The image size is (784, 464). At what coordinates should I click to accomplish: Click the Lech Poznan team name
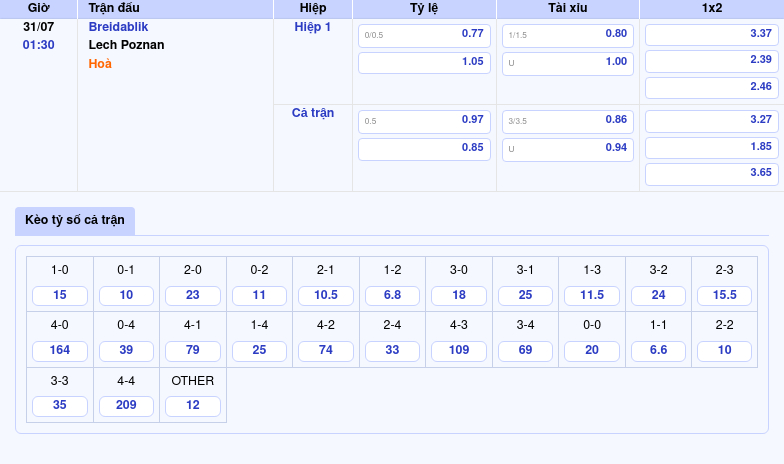point(126,45)
